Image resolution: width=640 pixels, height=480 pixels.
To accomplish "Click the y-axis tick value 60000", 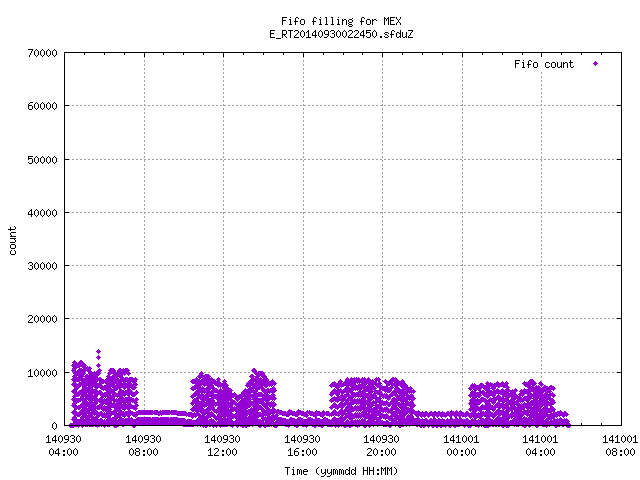I will click(42, 106).
